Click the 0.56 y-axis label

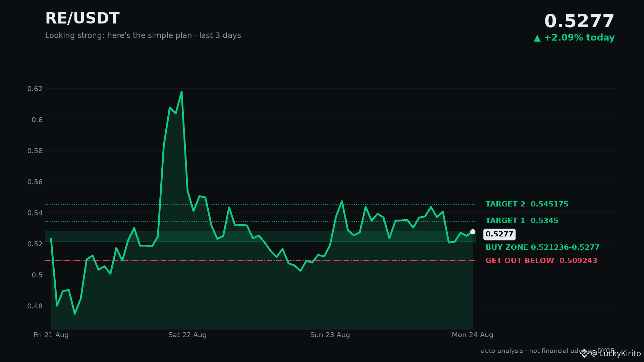(x=35, y=182)
